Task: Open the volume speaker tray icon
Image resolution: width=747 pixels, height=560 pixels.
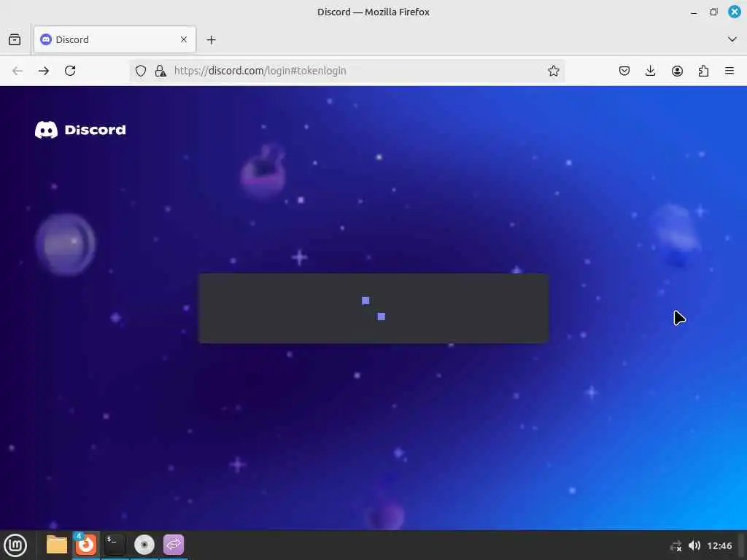Action: coord(694,545)
